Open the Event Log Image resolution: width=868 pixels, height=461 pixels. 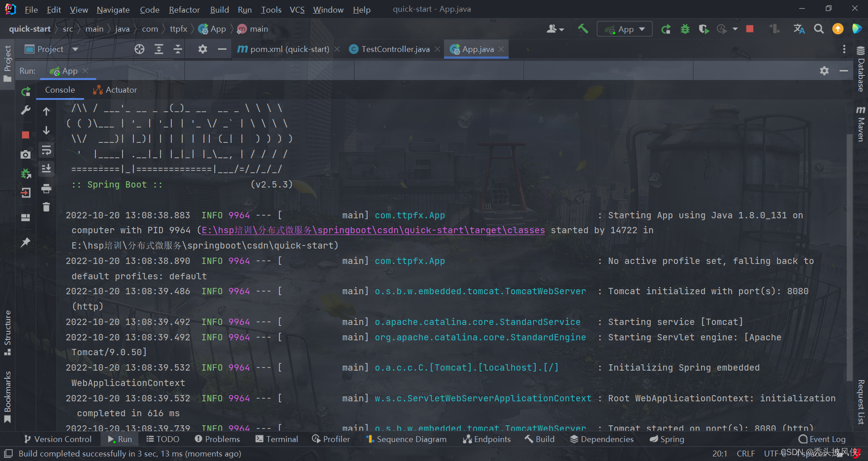click(822, 439)
